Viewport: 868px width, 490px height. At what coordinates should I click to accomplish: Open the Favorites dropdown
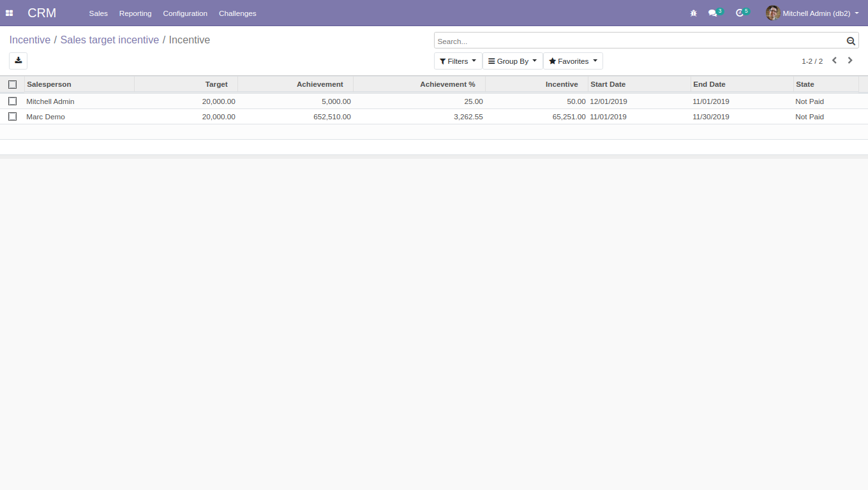573,61
